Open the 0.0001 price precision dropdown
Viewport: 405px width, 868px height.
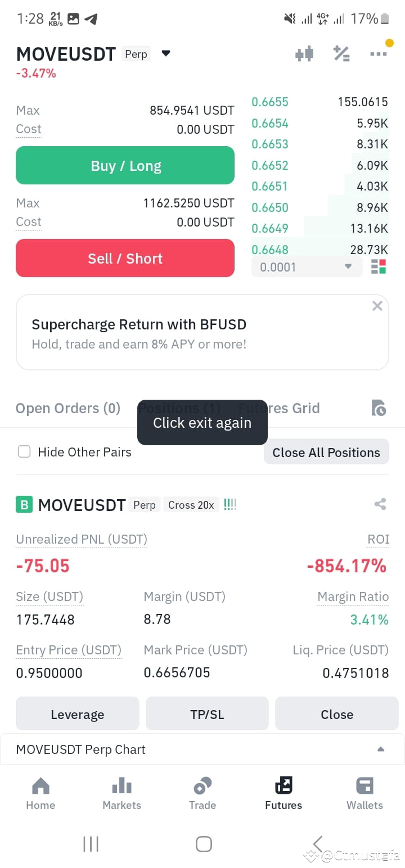tap(307, 267)
